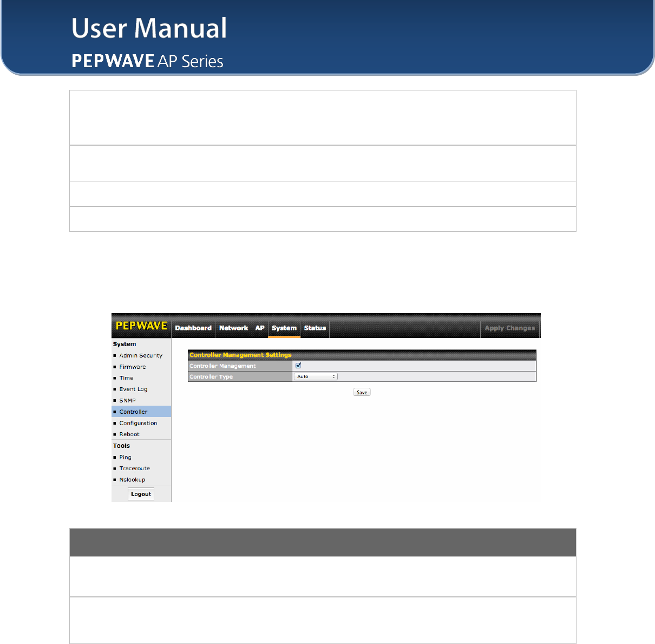
Task: Open the Firmware page
Action: (x=133, y=367)
